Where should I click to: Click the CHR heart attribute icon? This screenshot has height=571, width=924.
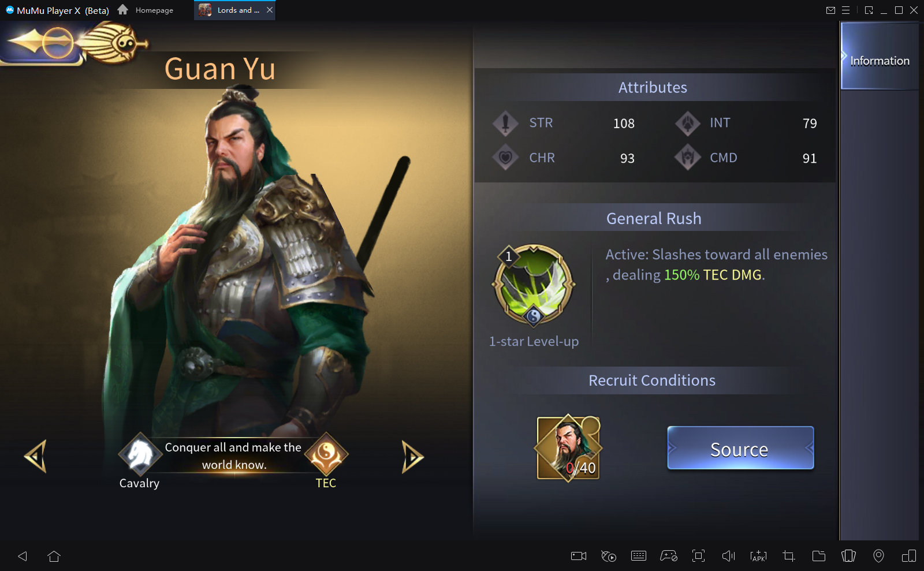pyautogui.click(x=505, y=158)
